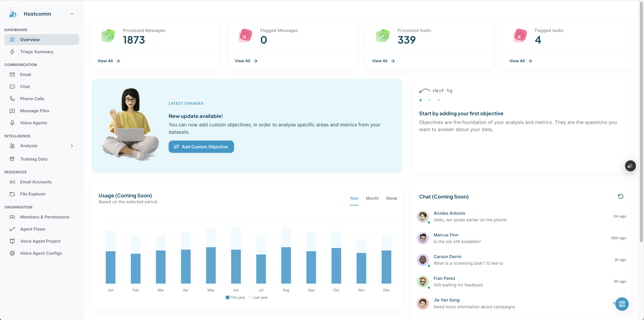The height and width of the screenshot is (320, 644).
Task: Open Voice Agent Configs gear item
Action: tap(41, 253)
